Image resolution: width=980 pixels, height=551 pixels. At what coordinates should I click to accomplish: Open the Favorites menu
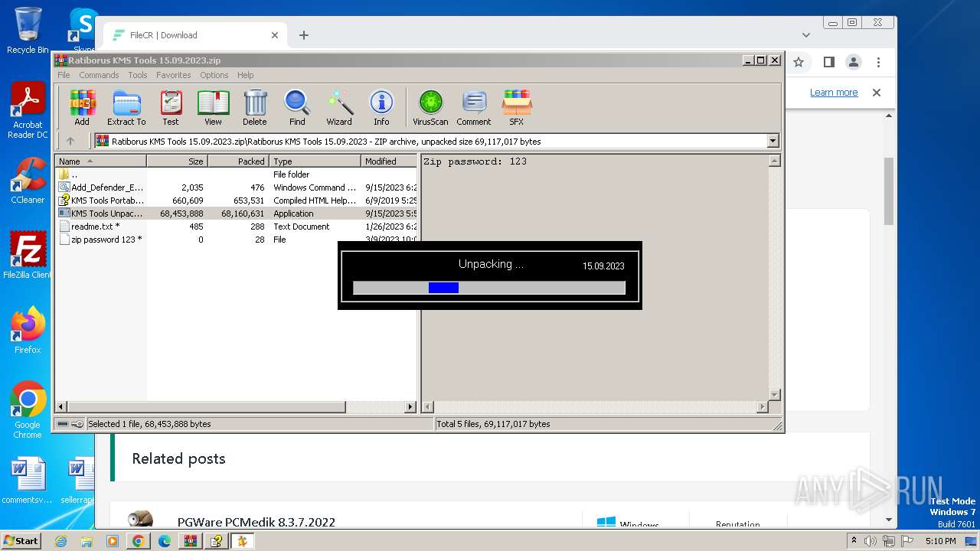pos(174,75)
